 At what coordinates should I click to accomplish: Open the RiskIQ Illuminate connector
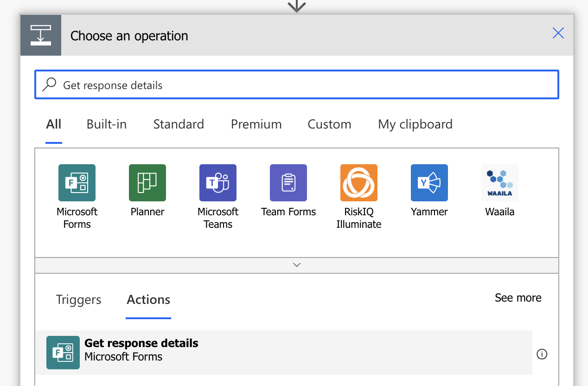coord(359,183)
